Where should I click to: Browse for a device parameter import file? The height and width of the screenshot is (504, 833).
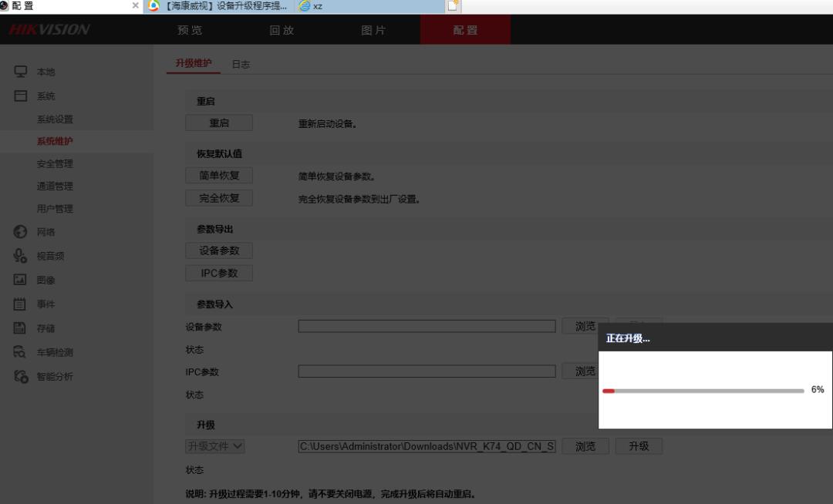coord(585,326)
